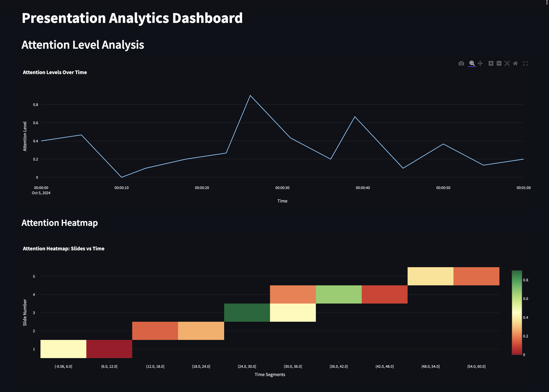Image resolution: width=549 pixels, height=392 pixels.
Task: Open the three-dot app menu
Action: (547, 2)
